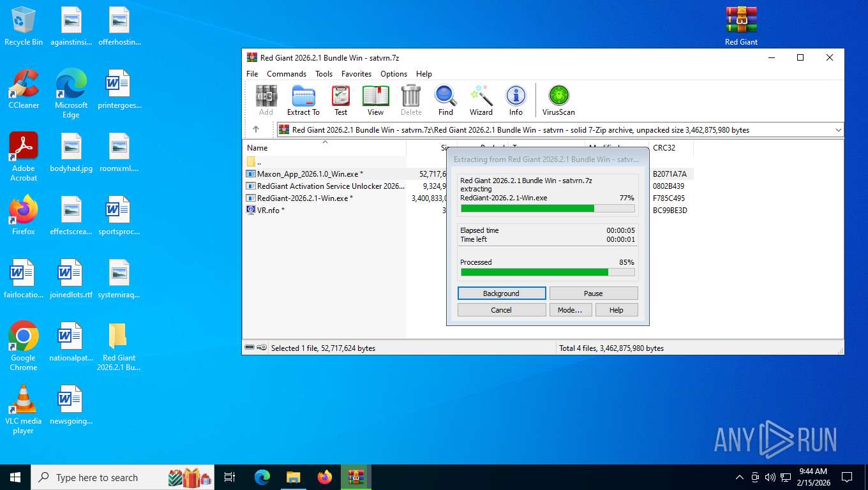The height and width of the screenshot is (490, 868).
Task: Select the printergoes... Word document on desktop
Action: point(119,89)
